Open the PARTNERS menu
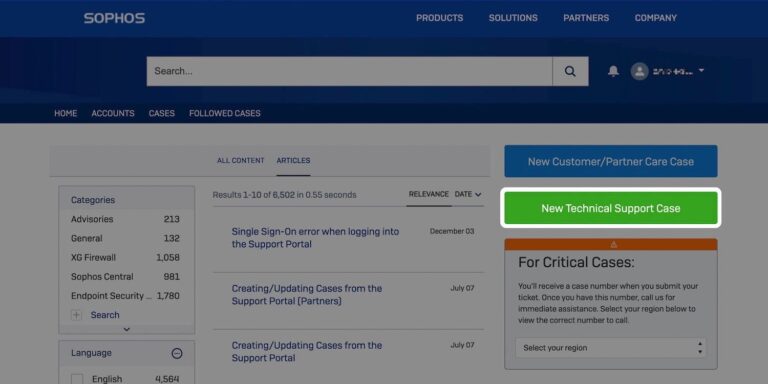 point(586,18)
